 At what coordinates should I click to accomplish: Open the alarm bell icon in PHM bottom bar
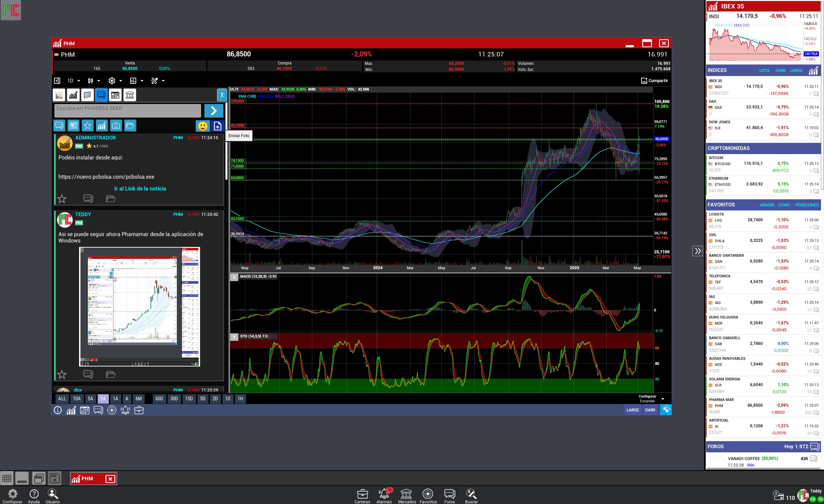pyautogui.click(x=125, y=410)
